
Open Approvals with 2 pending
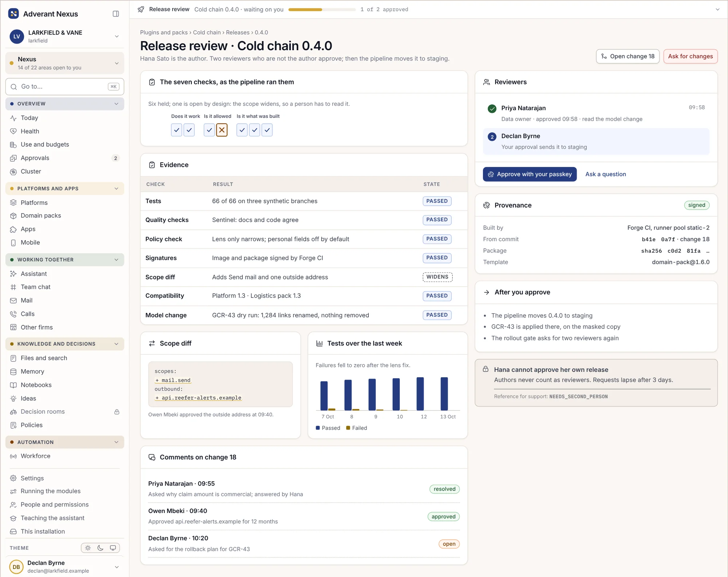(65, 158)
